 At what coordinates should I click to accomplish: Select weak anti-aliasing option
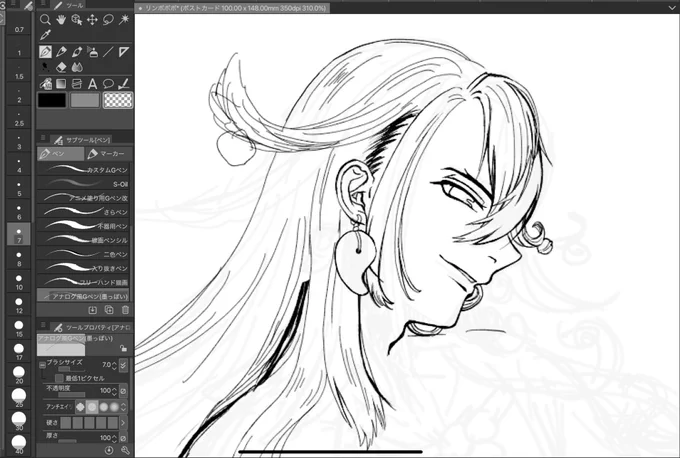pyautogui.click(x=92, y=407)
